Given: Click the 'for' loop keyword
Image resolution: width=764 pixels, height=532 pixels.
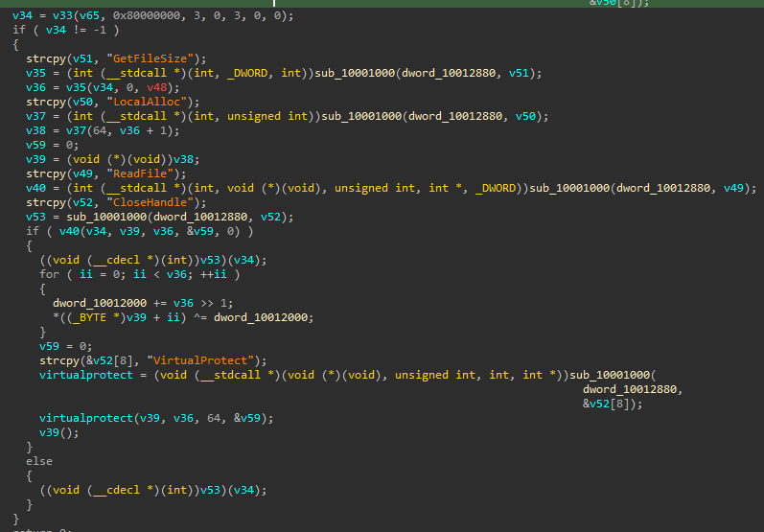Looking at the screenshot, I should pyautogui.click(x=49, y=274).
